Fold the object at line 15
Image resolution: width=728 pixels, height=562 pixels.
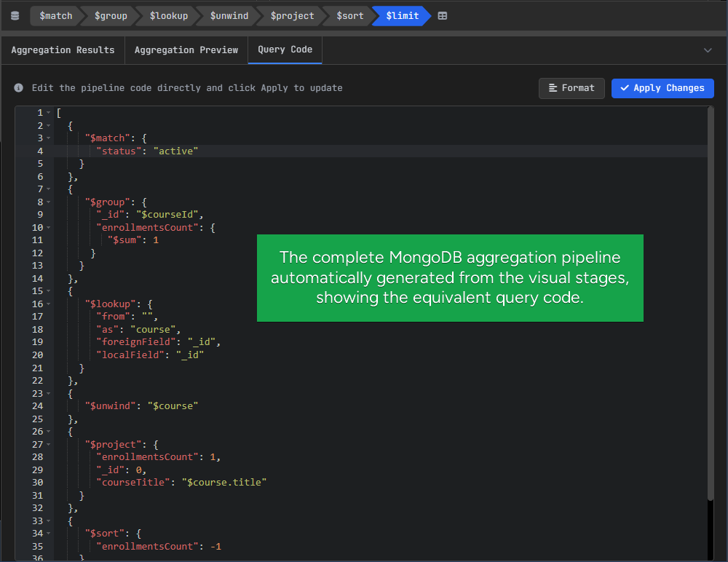click(48, 291)
